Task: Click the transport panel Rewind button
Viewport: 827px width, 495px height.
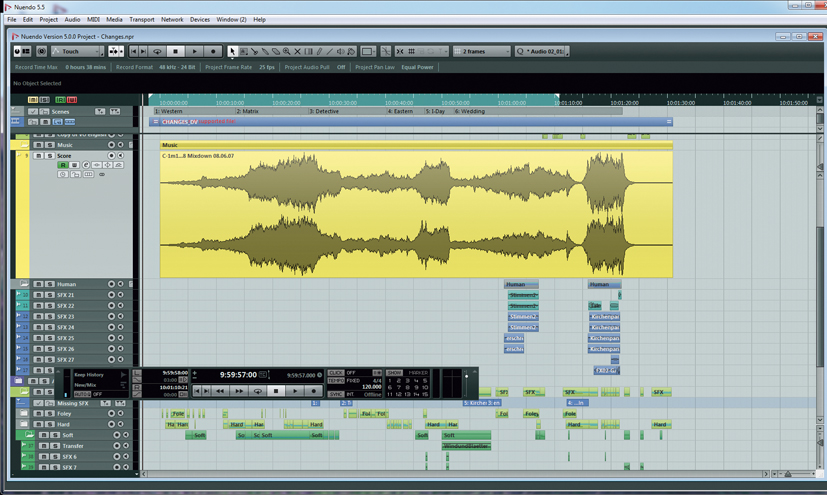Action: pyautogui.click(x=220, y=391)
